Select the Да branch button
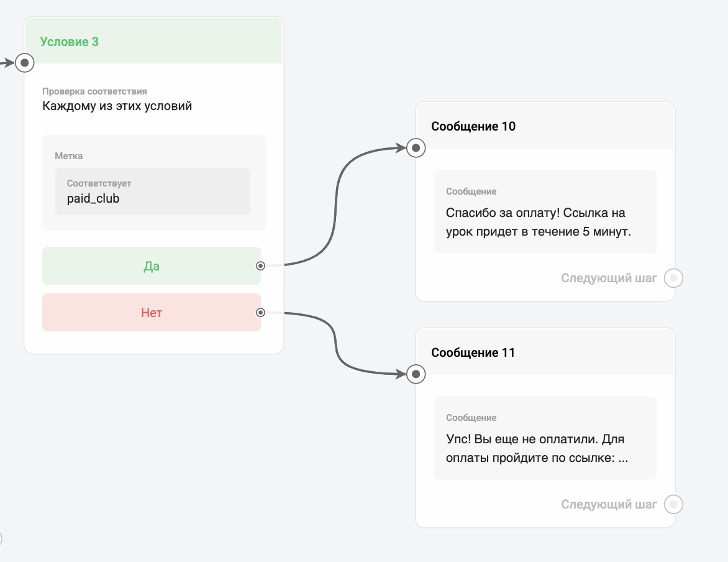 (152, 266)
